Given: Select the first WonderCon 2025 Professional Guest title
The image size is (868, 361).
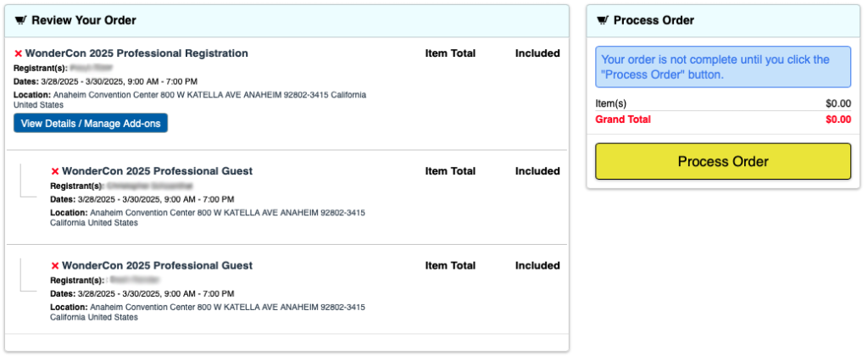Looking at the screenshot, I should click(x=157, y=171).
